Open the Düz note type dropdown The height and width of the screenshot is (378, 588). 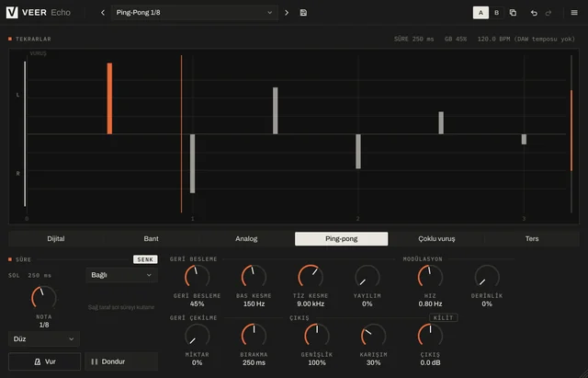pyautogui.click(x=44, y=339)
